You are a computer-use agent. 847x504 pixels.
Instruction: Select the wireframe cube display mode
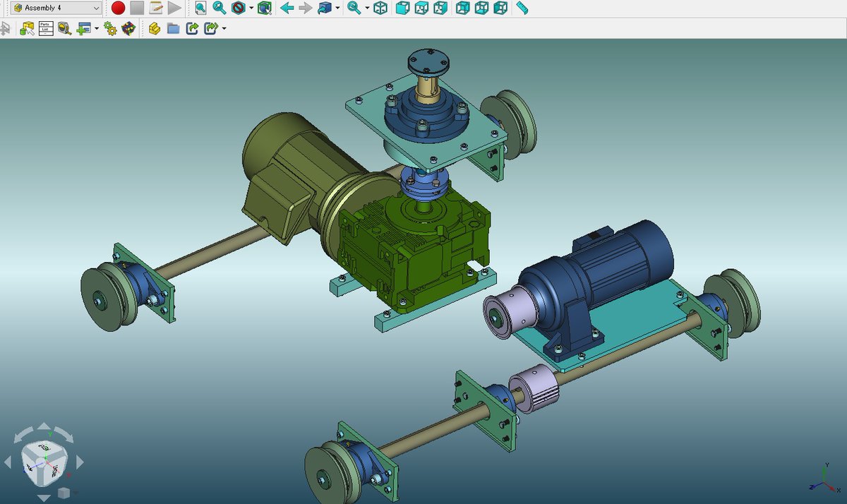click(380, 8)
